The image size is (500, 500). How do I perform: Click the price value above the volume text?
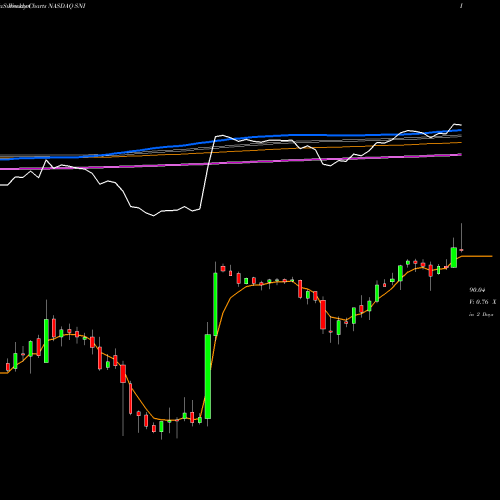[x=477, y=290]
